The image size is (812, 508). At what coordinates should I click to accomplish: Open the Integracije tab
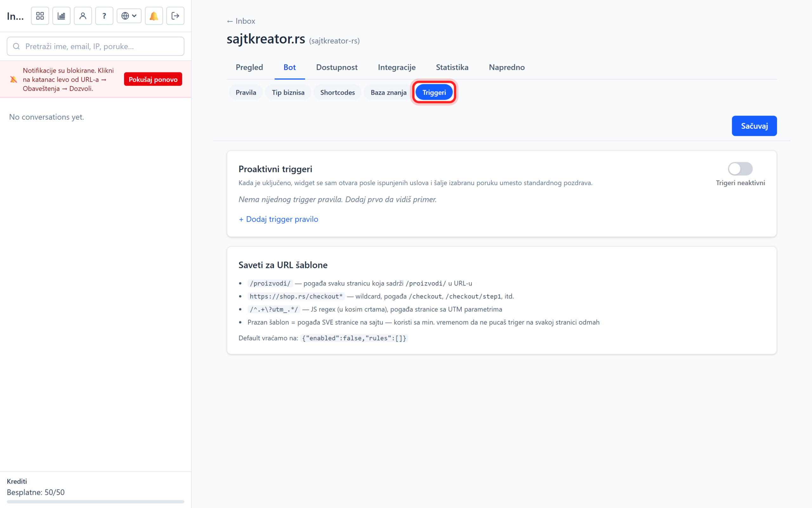click(396, 67)
